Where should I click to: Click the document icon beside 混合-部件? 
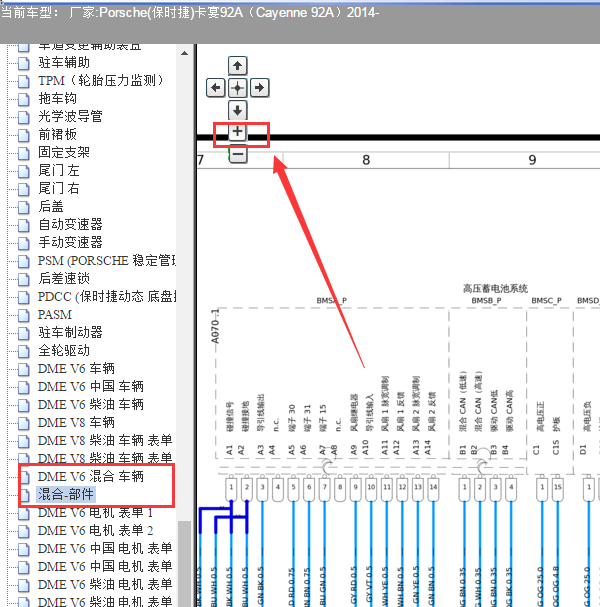25,495
